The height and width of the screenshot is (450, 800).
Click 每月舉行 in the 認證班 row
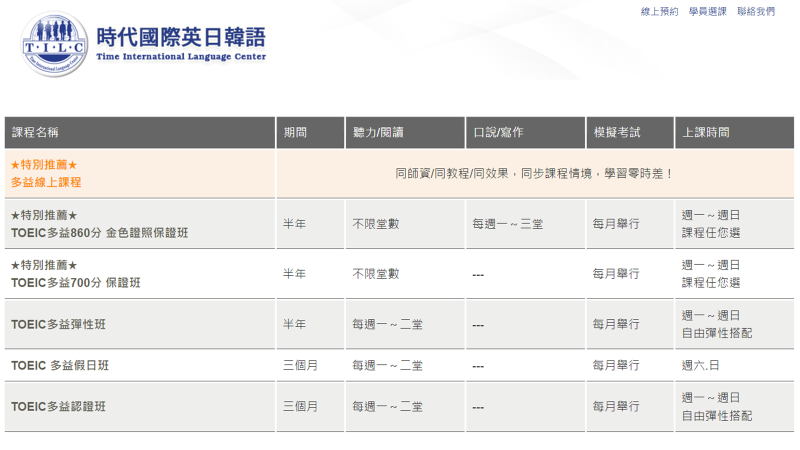(616, 407)
